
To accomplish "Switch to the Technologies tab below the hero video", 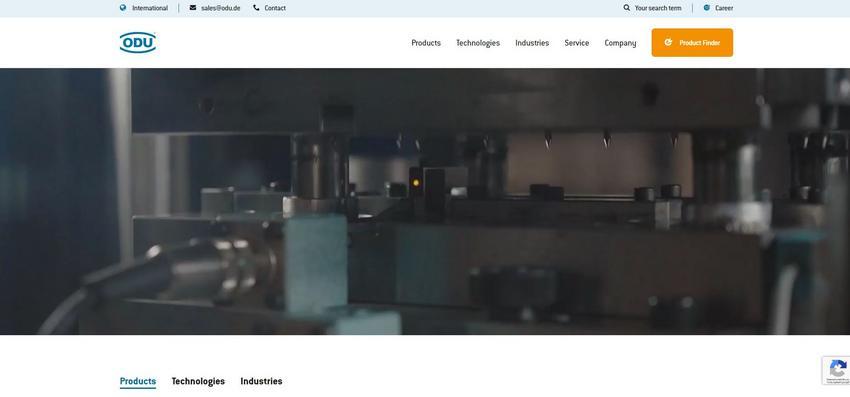I will pos(198,381).
